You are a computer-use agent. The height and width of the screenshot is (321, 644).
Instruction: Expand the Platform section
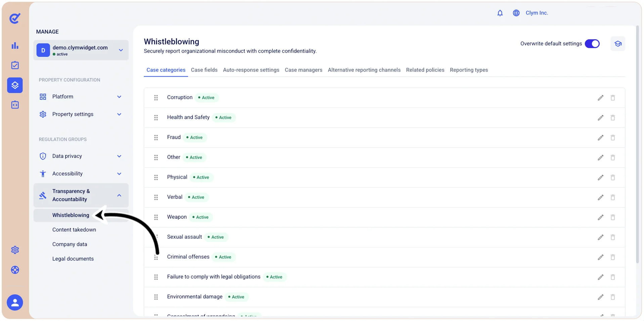coord(81,97)
